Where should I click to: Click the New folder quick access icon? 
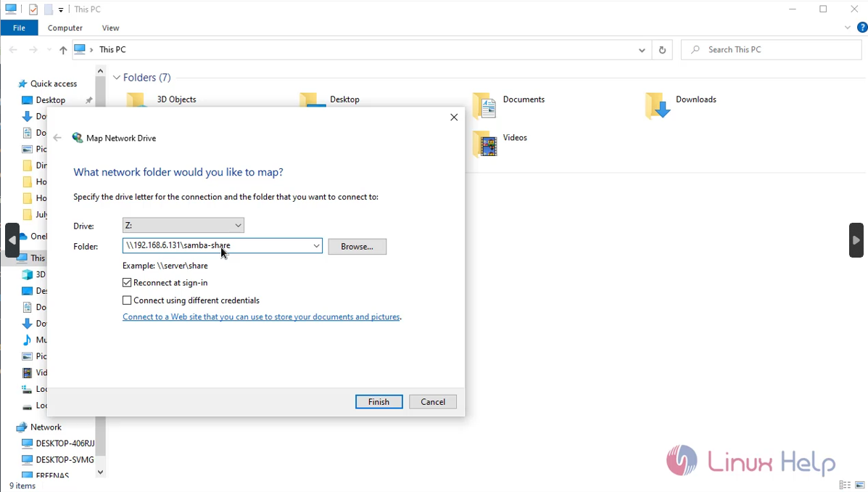click(x=49, y=9)
